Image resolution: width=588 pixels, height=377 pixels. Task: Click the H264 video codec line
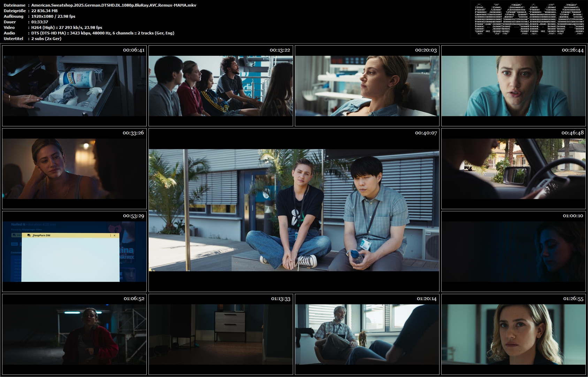coord(67,28)
